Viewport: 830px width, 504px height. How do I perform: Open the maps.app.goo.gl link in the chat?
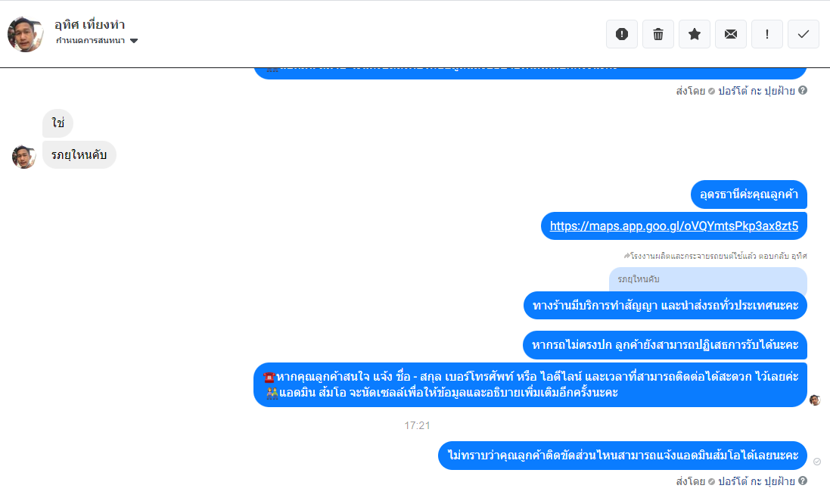tap(674, 226)
